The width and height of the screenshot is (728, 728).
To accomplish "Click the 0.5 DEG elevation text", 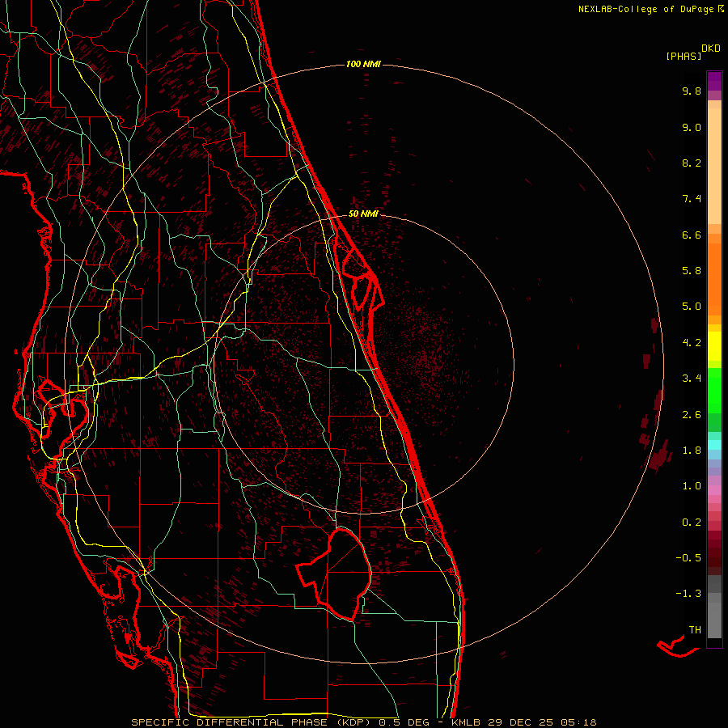I will pyautogui.click(x=404, y=722).
